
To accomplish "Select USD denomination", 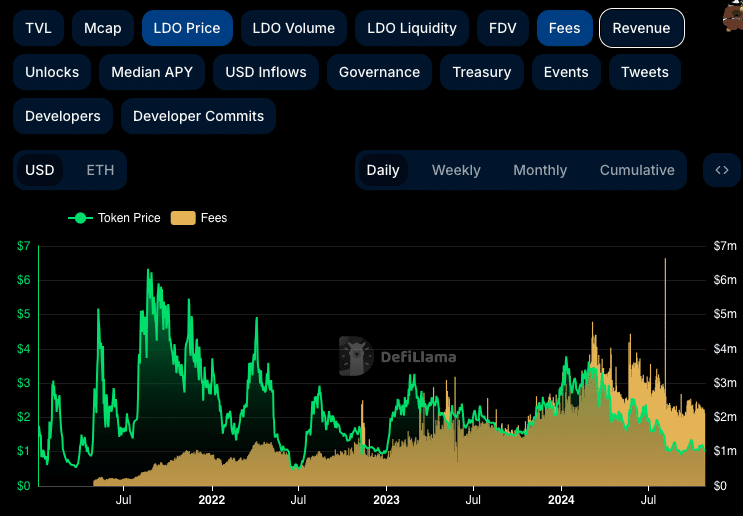I will [x=40, y=170].
